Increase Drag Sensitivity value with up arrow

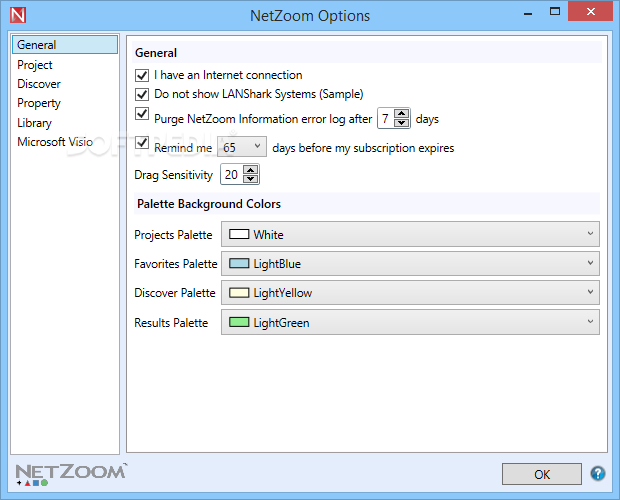[x=250, y=170]
